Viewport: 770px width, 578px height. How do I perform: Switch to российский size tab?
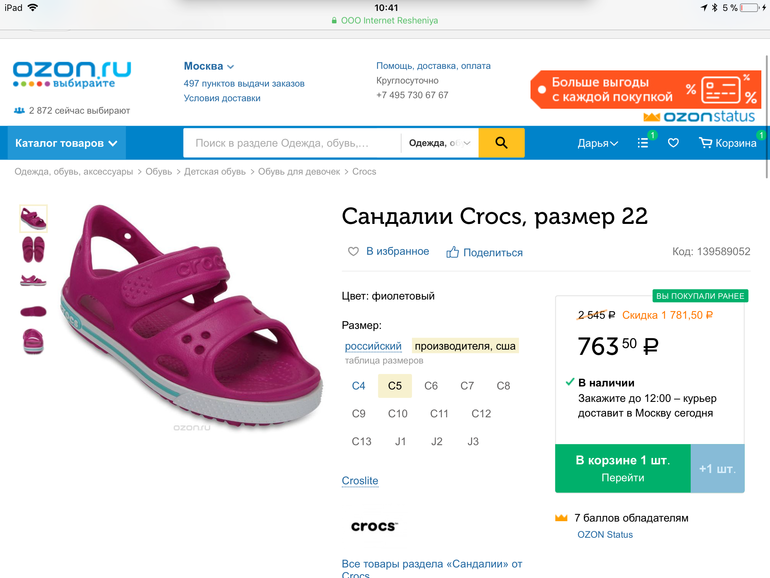pyautogui.click(x=373, y=346)
